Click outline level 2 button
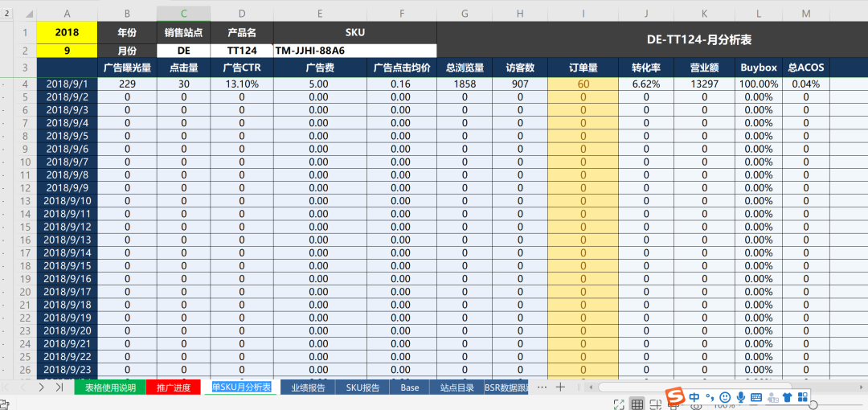 (x=6, y=14)
